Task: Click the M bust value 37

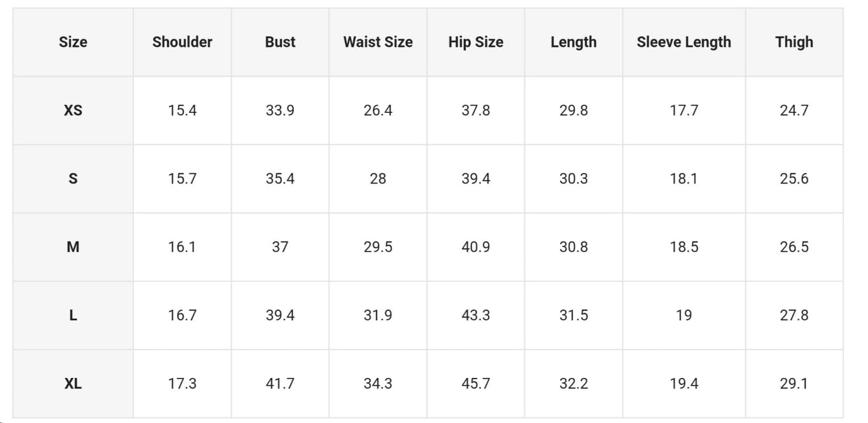Action: pos(280,247)
